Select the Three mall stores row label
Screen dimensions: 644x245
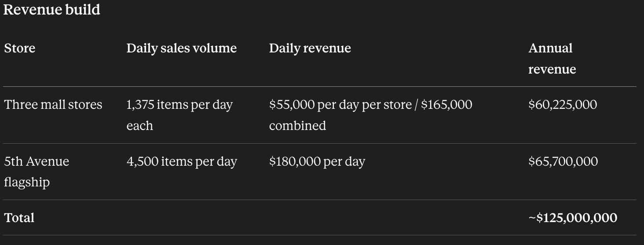(53, 104)
